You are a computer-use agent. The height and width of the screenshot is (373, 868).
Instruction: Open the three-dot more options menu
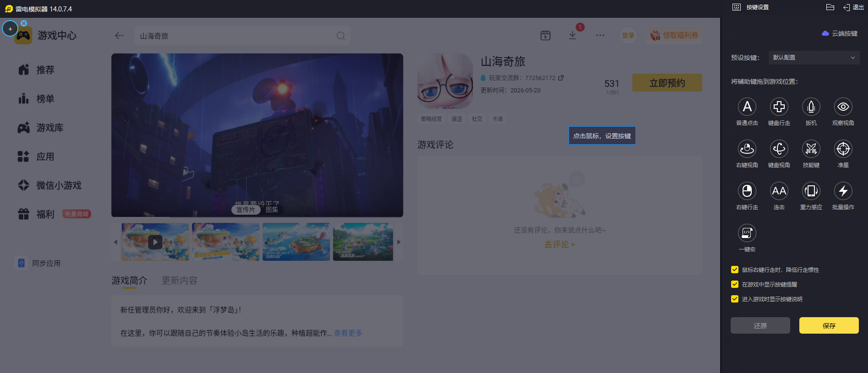click(x=600, y=35)
